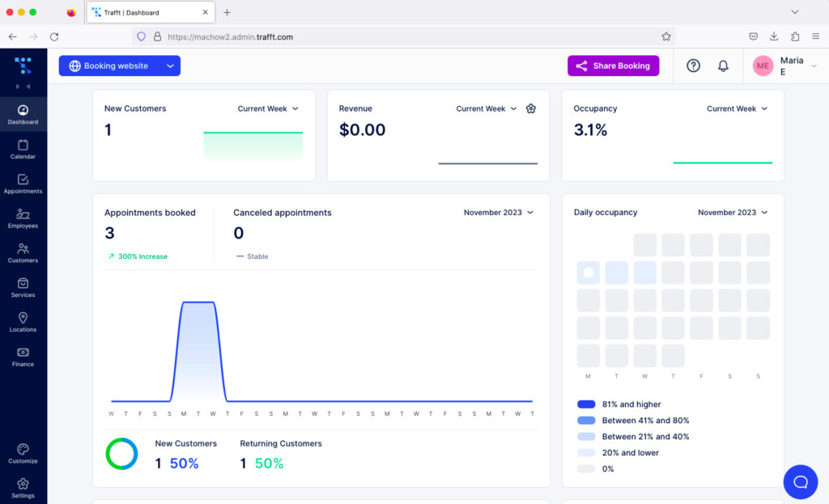Viewport: 829px width, 504px height.
Task: Open the Finance sidebar icon
Action: pyautogui.click(x=23, y=354)
